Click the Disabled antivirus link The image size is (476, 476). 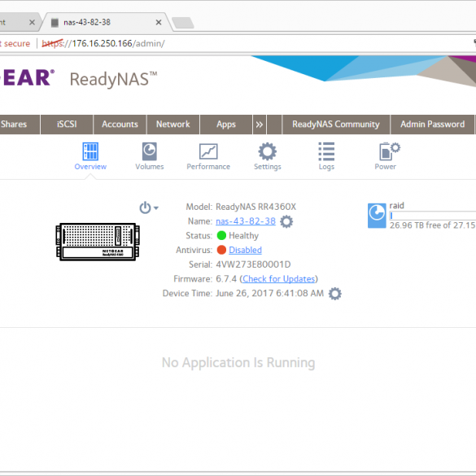245,250
